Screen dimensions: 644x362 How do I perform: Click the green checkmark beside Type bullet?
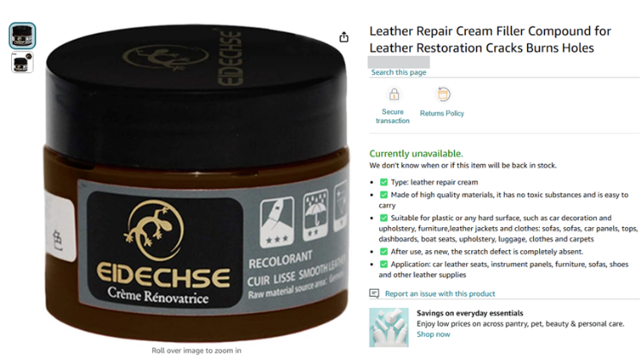tap(383, 182)
